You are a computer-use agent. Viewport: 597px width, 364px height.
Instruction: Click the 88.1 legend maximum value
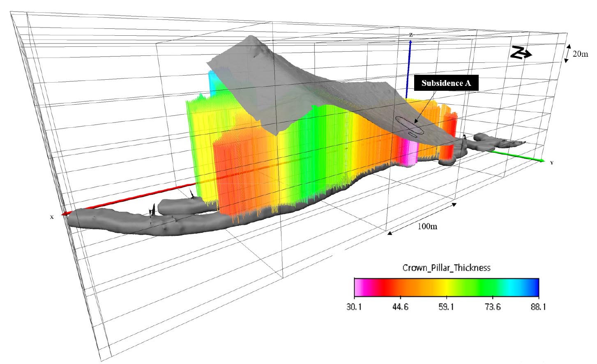coord(538,307)
